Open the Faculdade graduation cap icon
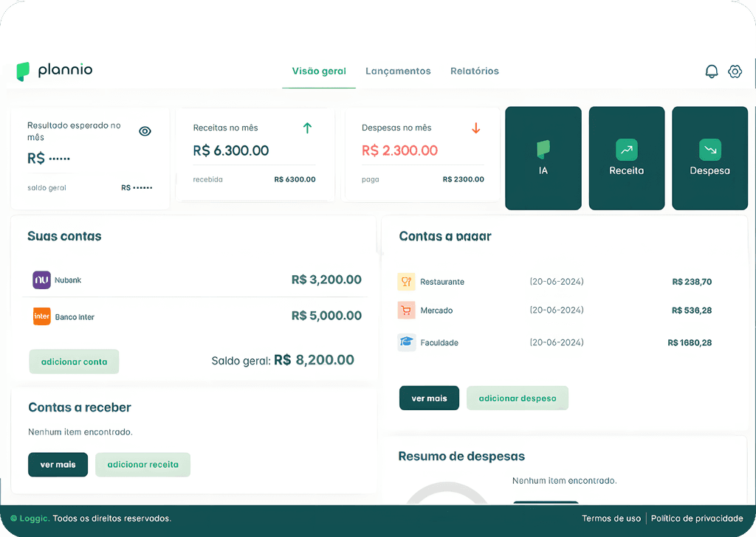756x537 pixels. point(406,342)
